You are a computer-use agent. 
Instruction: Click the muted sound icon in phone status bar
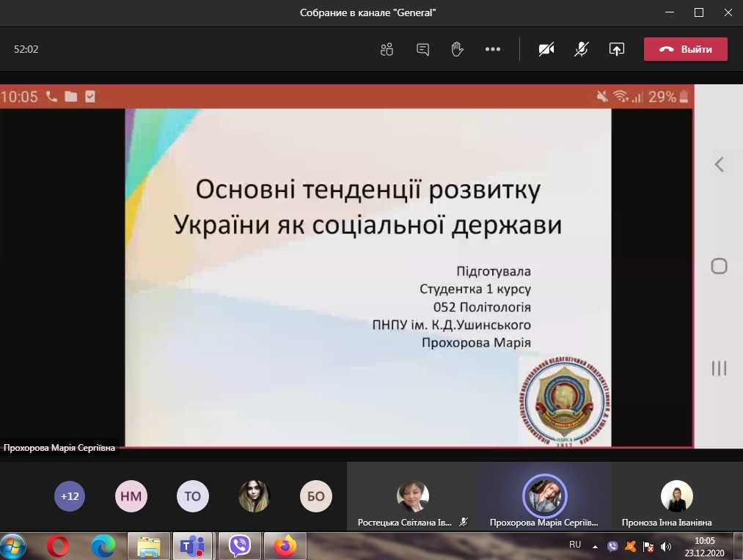point(602,97)
